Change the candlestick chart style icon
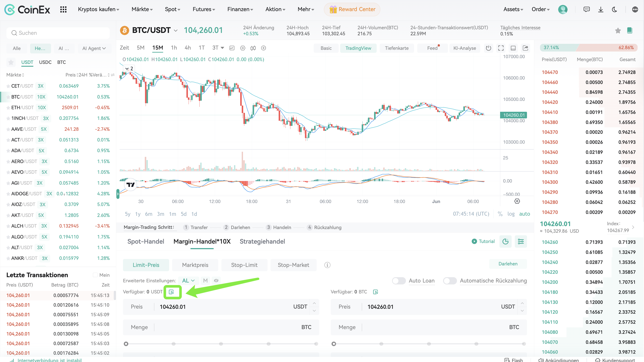This screenshot has width=644, height=362. pyautogui.click(x=253, y=48)
